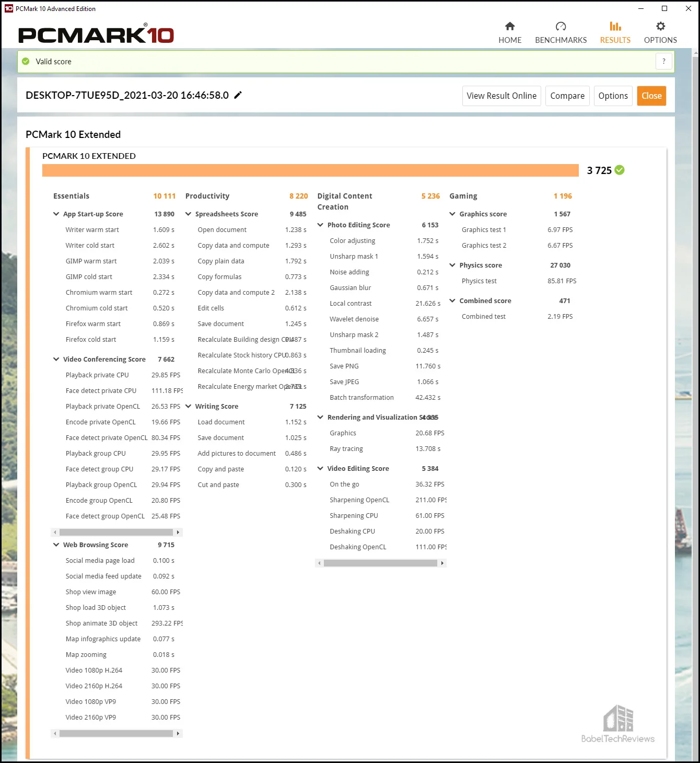Click the Digital Content Creation heading
This screenshot has height=763, width=700.
[x=345, y=201]
